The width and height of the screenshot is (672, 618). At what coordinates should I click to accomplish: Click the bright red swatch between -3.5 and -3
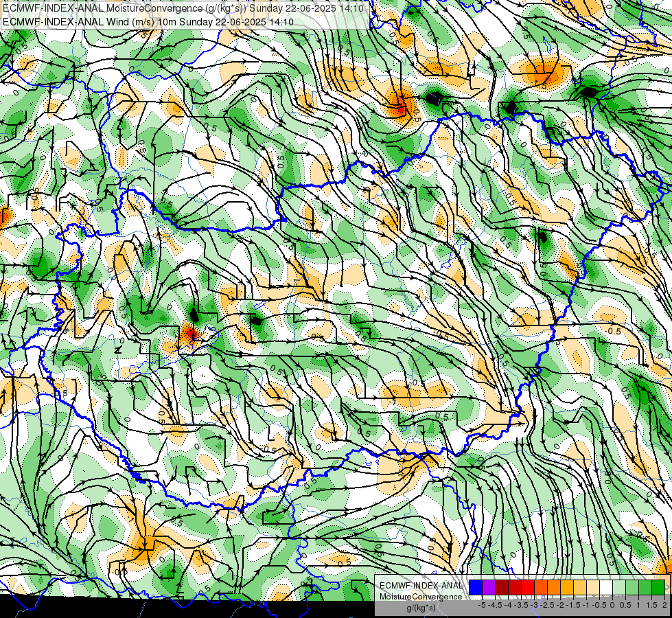click(x=528, y=588)
